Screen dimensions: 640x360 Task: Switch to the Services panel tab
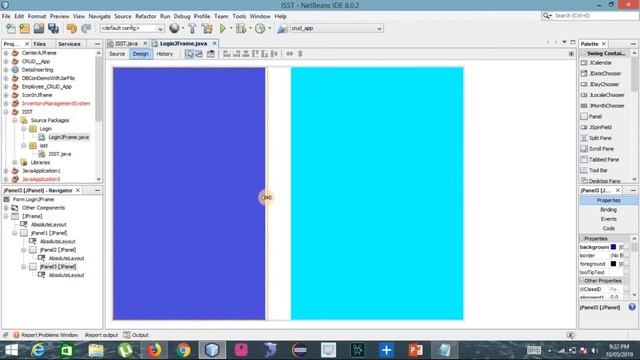(x=69, y=44)
